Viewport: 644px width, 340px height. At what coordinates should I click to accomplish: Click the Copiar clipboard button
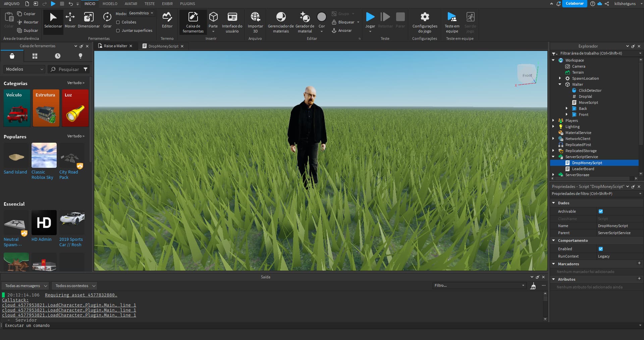tap(26, 14)
